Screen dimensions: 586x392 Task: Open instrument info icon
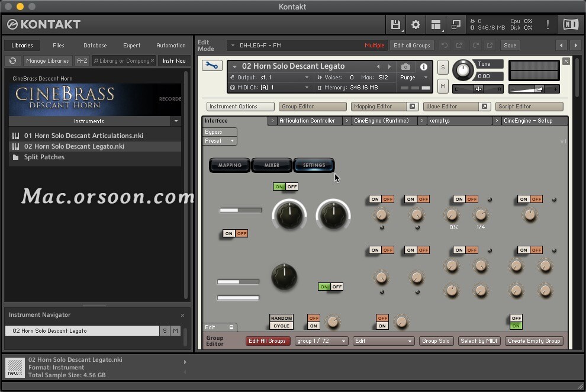coord(423,67)
